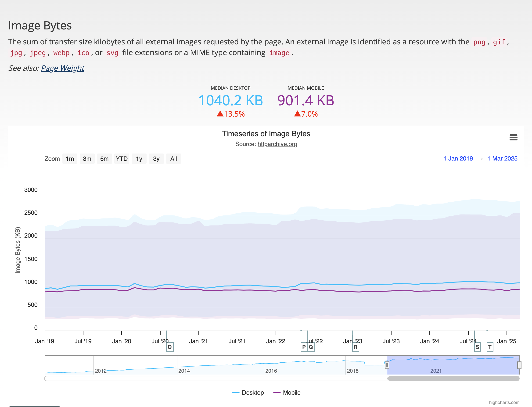Click the start date 1 Jan 2019
Viewport: 532px width, 407px height.
(x=458, y=158)
